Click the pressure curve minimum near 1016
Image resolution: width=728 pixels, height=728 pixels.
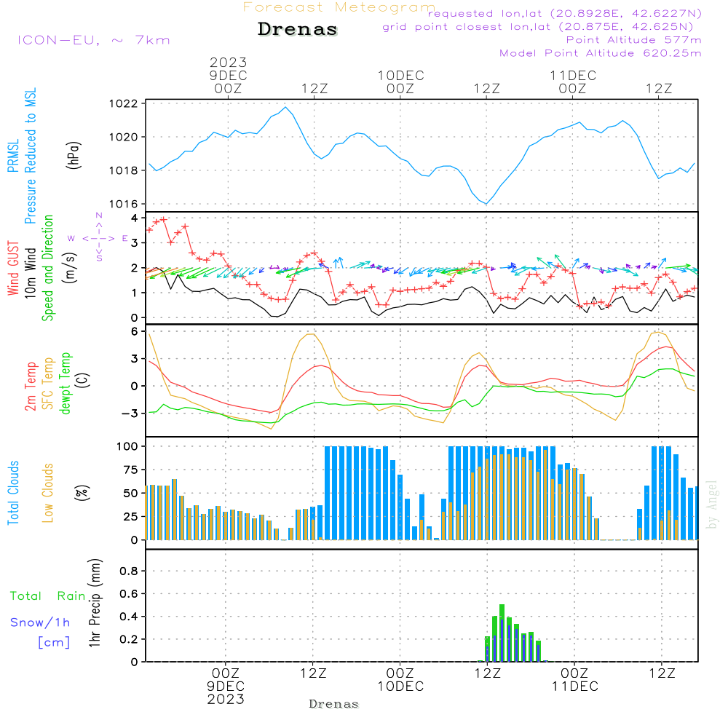click(486, 203)
